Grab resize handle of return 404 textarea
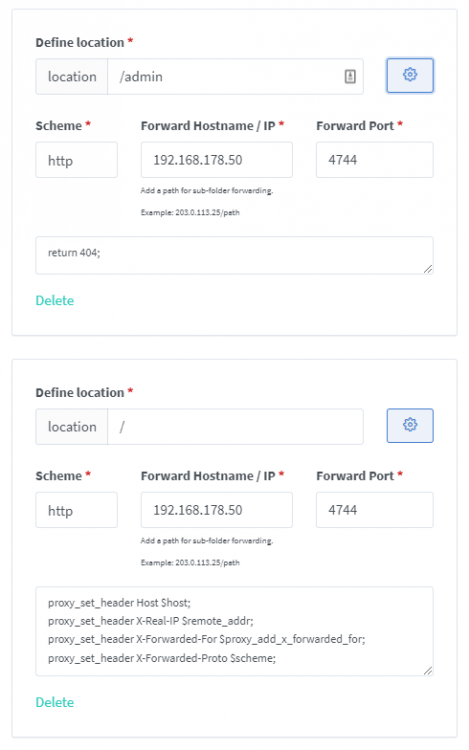This screenshot has height=750, width=469. (x=428, y=269)
